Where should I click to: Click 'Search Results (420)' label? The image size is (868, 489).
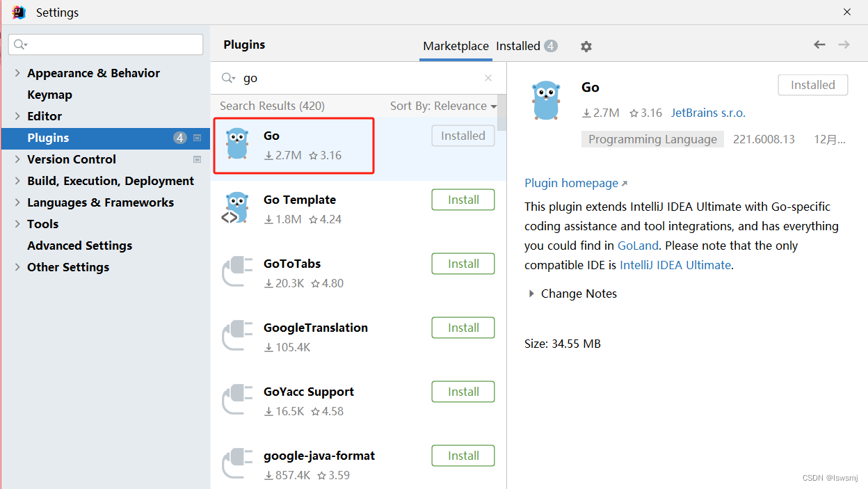pos(272,106)
